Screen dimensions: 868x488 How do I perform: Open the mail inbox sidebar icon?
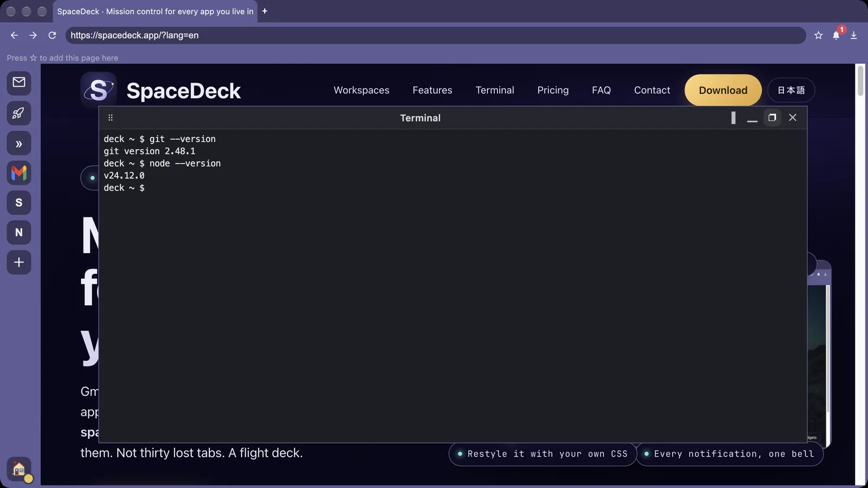pyautogui.click(x=19, y=82)
